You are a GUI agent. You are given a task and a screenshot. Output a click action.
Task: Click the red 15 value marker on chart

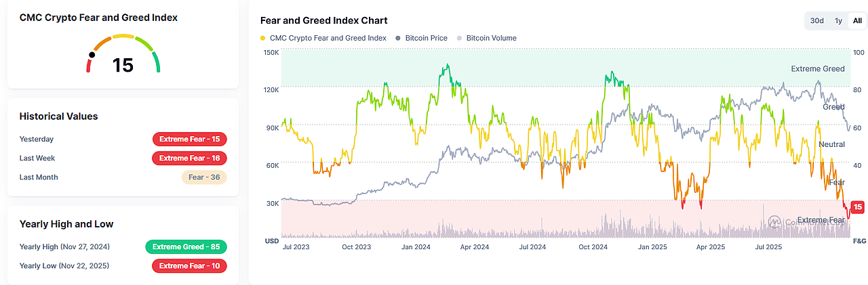858,207
